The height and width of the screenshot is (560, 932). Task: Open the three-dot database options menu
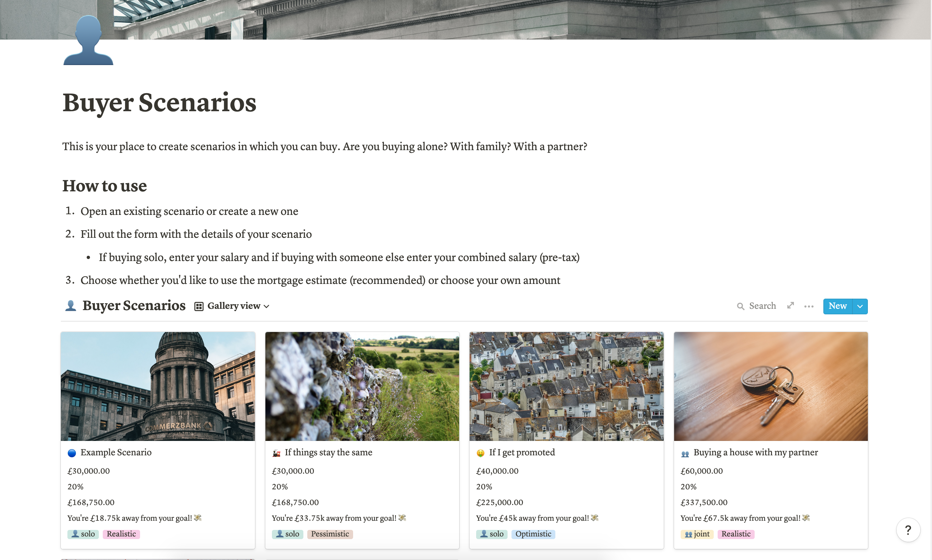[809, 306]
